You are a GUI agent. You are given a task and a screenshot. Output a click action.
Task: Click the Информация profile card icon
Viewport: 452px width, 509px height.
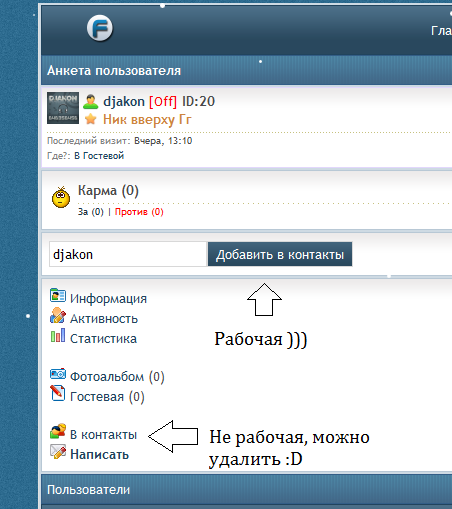pos(58,295)
